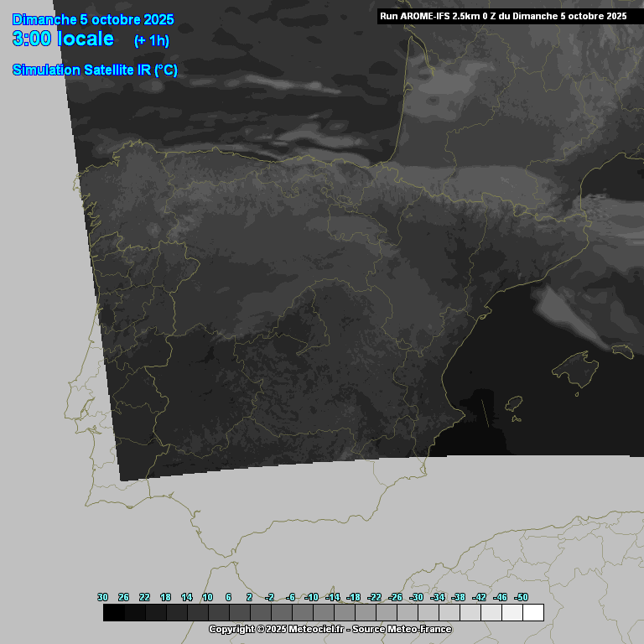Click the "3:00 locale" time label
This screenshot has height=644, width=644.
point(63,39)
